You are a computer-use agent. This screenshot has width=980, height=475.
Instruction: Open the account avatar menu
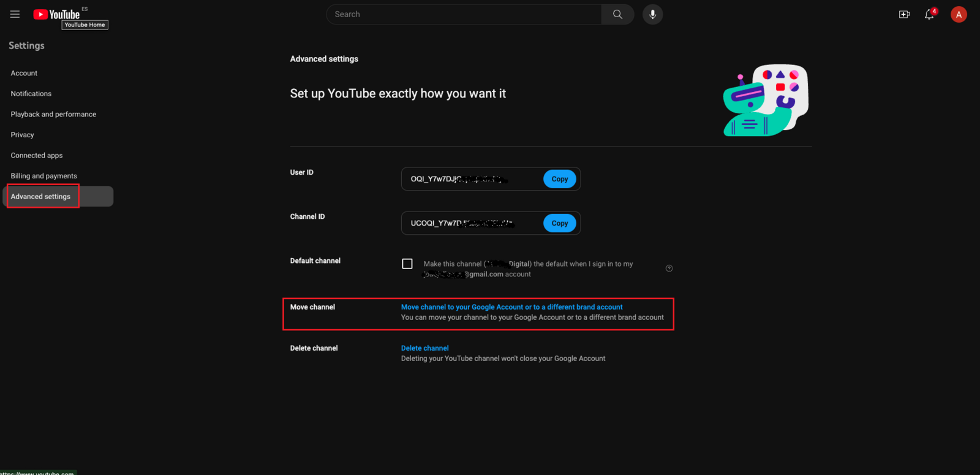click(959, 14)
